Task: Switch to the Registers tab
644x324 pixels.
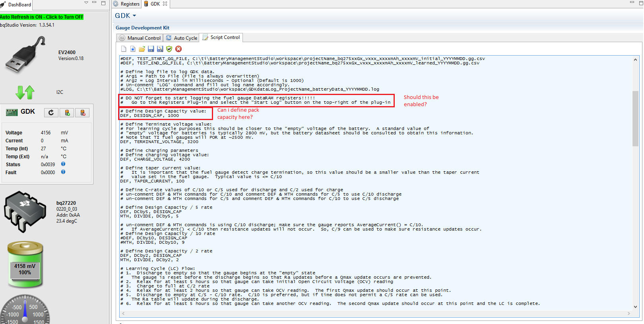Action: pyautogui.click(x=127, y=4)
